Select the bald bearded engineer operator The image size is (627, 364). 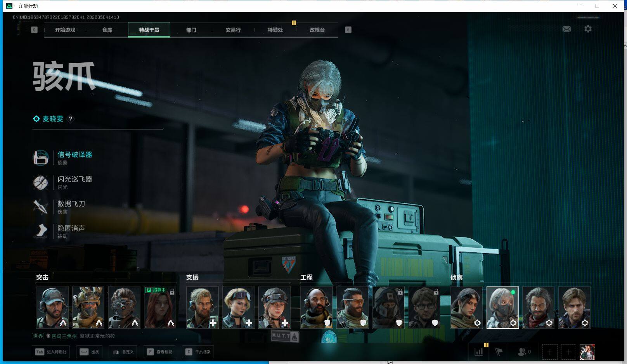(x=316, y=307)
